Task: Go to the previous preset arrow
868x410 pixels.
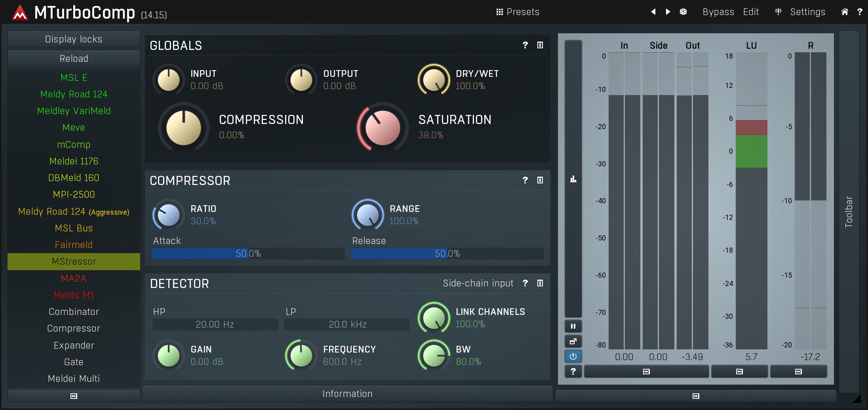Action: [x=653, y=12]
